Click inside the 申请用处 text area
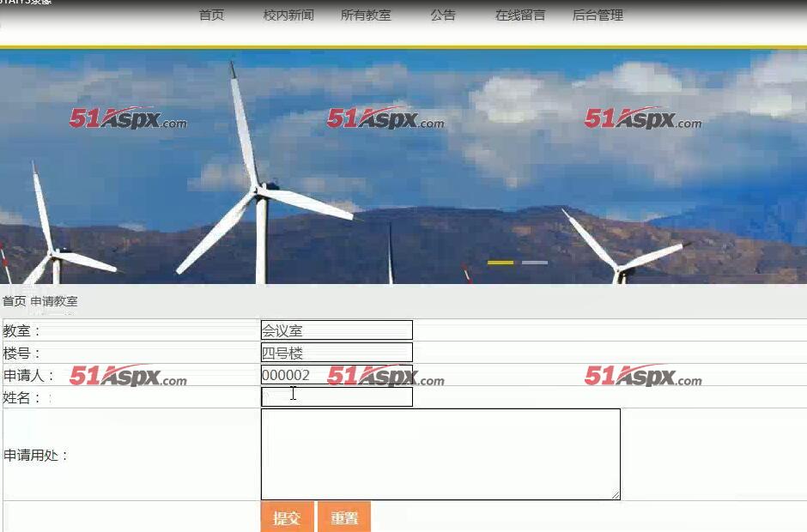 tap(440, 454)
